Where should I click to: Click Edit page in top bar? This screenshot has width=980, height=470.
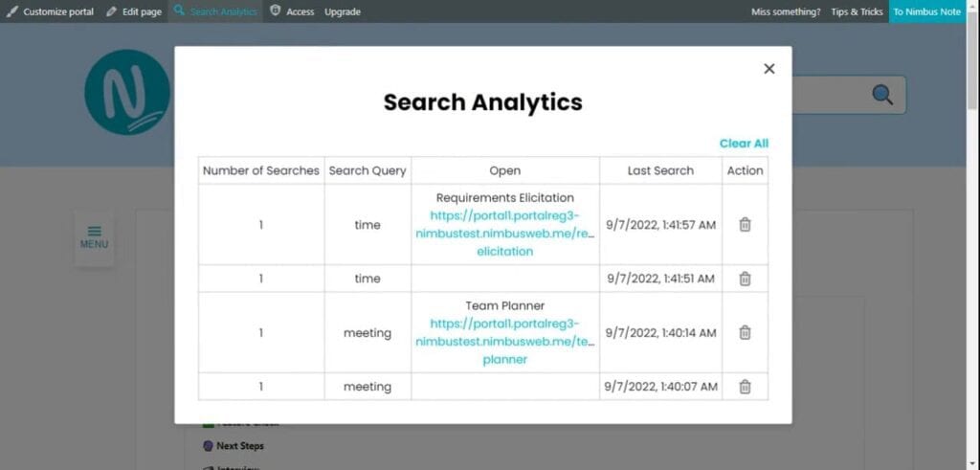click(x=134, y=11)
